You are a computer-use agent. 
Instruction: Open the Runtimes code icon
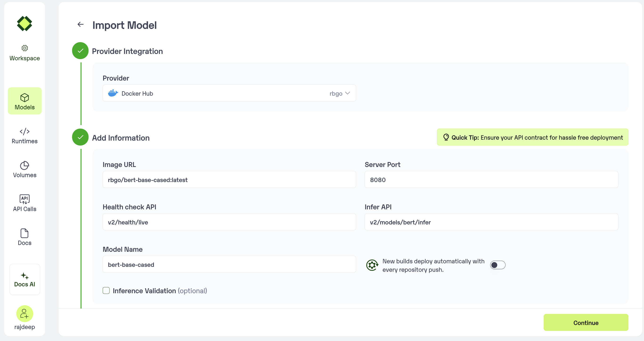point(24,131)
